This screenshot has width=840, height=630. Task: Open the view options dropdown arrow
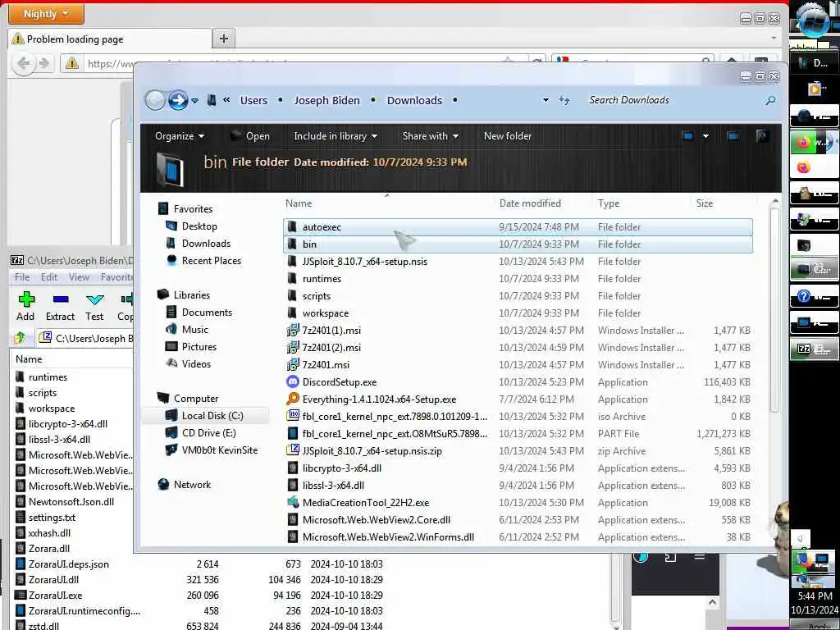(705, 136)
